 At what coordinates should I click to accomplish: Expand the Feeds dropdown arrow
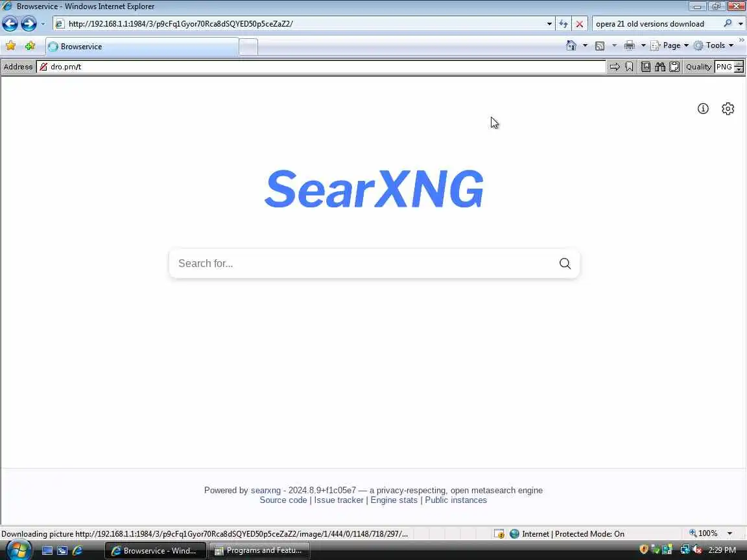pos(614,46)
